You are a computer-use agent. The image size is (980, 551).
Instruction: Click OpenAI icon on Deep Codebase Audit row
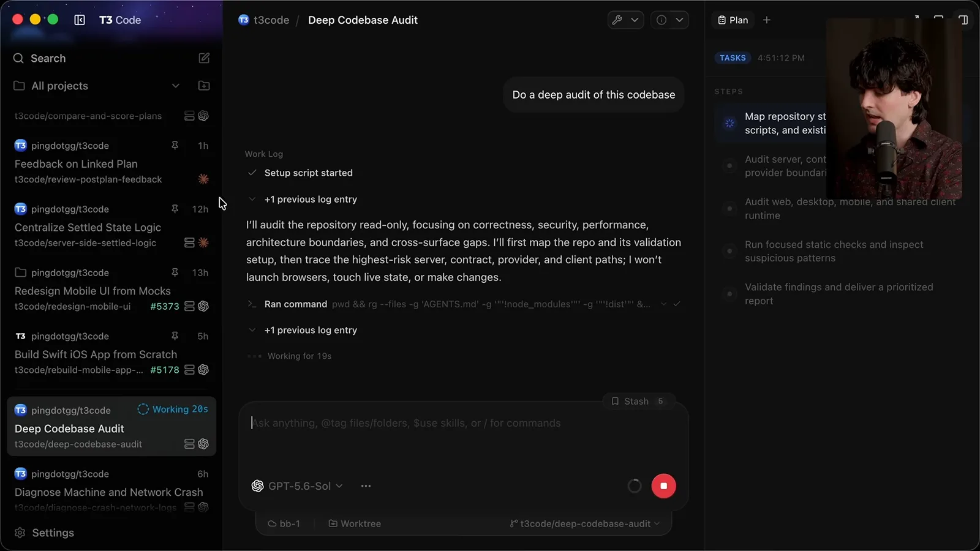click(x=203, y=444)
